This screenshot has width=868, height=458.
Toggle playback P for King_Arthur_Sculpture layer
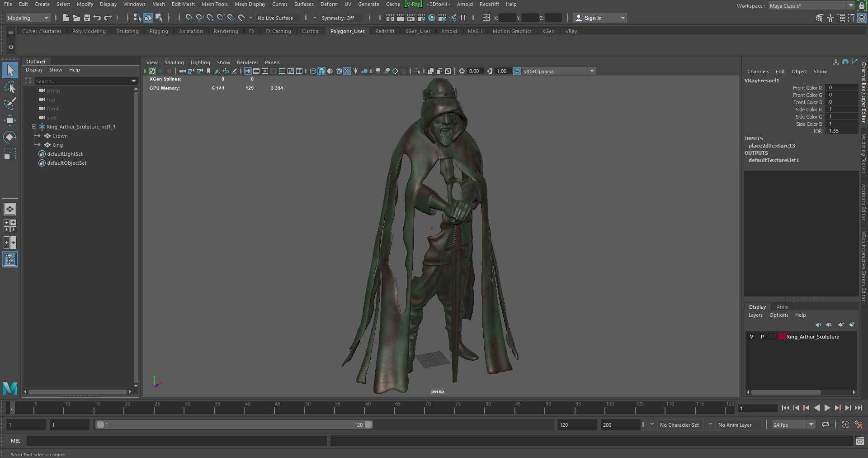(762, 337)
